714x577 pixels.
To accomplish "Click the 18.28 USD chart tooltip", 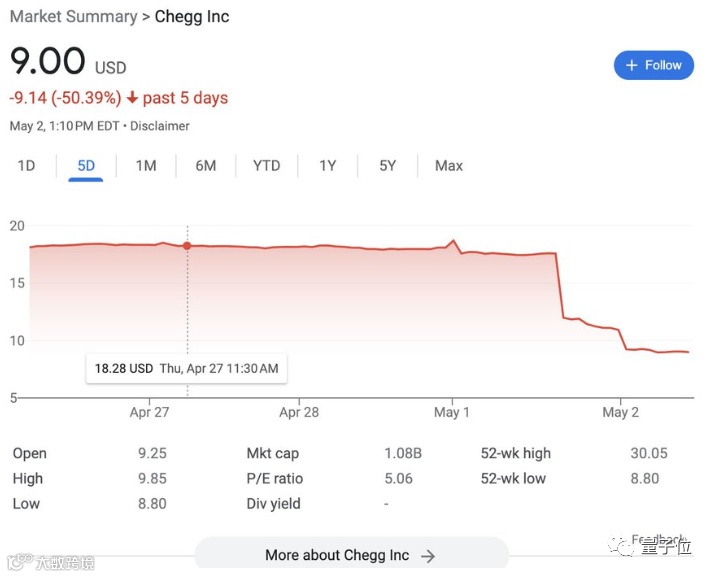I will click(186, 368).
